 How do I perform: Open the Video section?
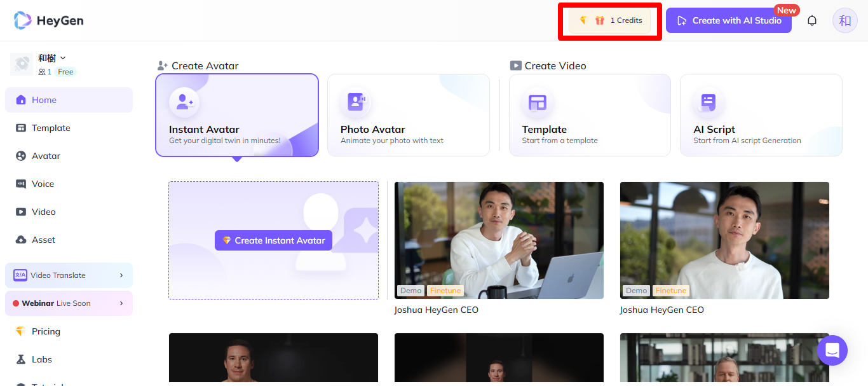click(x=43, y=212)
